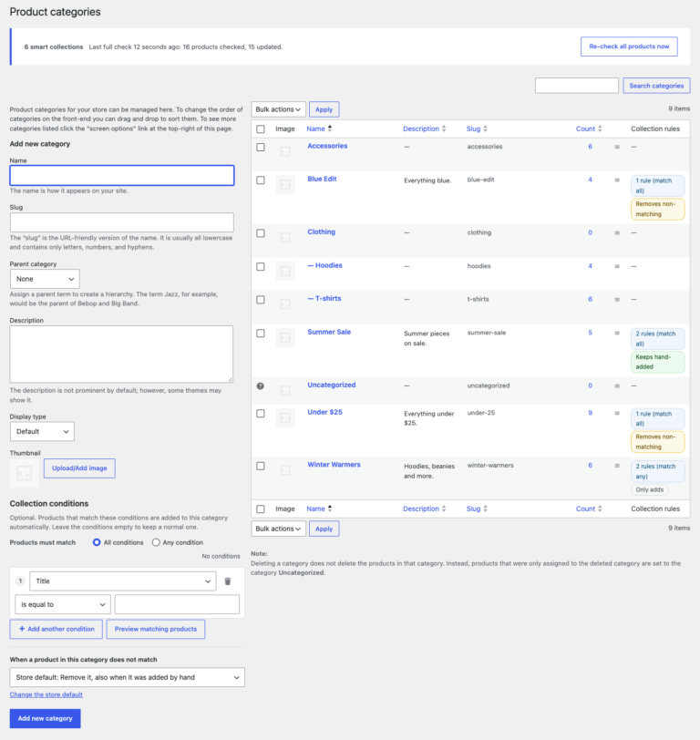The width and height of the screenshot is (700, 740).
Task: Sort by Slug in table footer
Action: pyautogui.click(x=477, y=509)
